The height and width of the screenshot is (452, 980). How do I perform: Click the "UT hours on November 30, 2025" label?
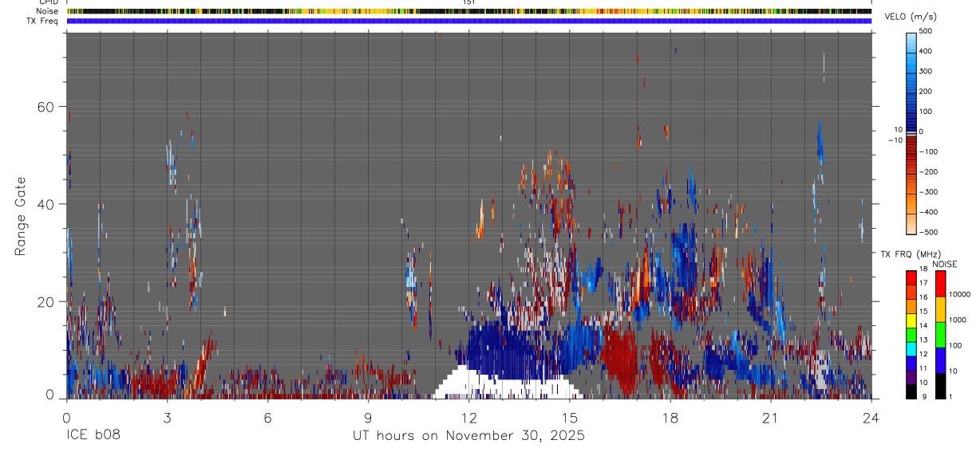tap(469, 436)
